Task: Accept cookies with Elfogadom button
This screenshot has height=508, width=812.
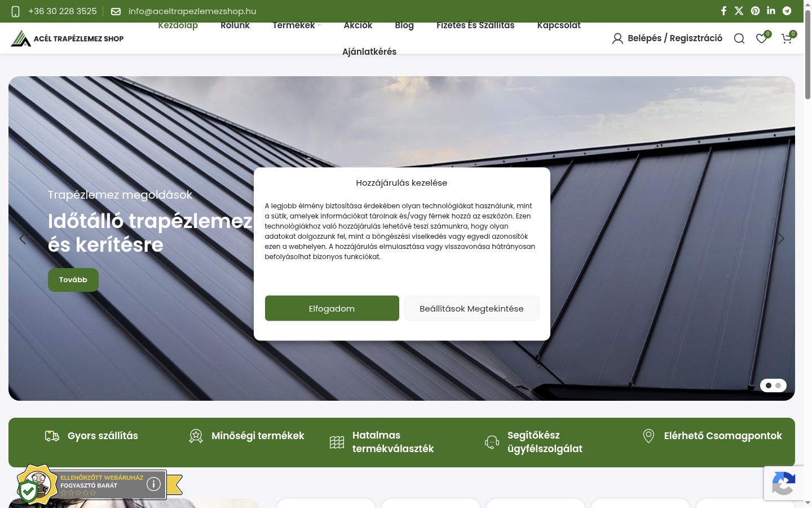Action: point(332,308)
